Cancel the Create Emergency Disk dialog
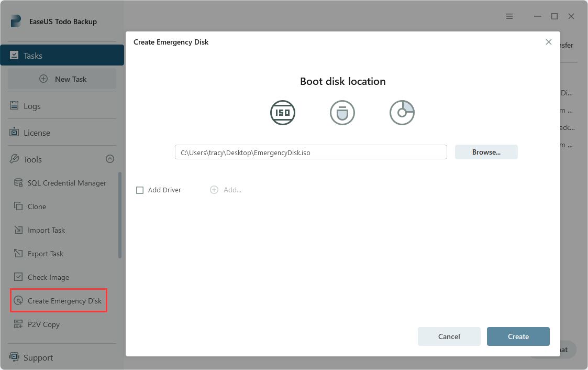Viewport: 588px width, 370px height. [x=449, y=336]
